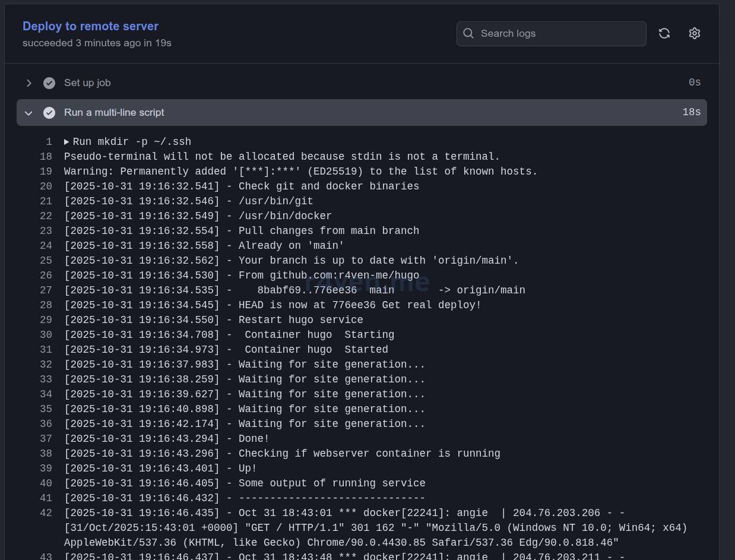Open the Deploy to remote server title

point(90,26)
